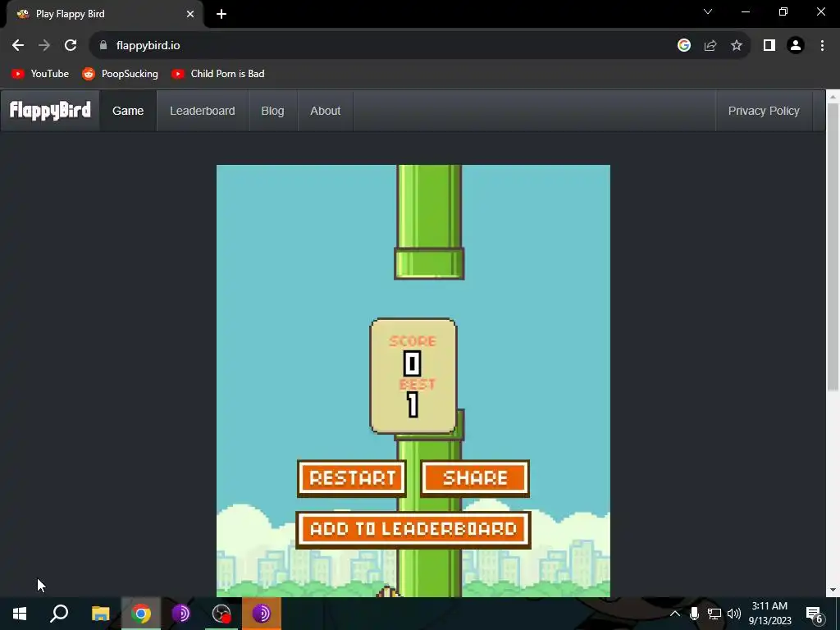Go back using the browser back arrow

18,46
